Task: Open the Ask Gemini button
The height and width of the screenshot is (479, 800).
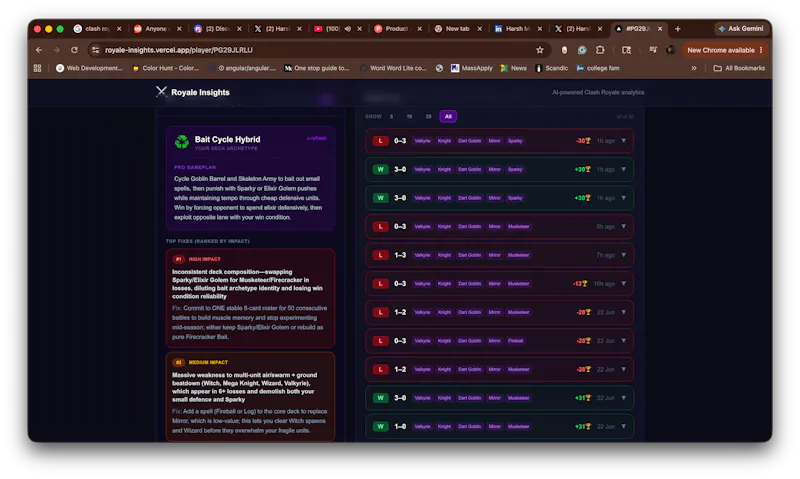Action: pos(741,29)
